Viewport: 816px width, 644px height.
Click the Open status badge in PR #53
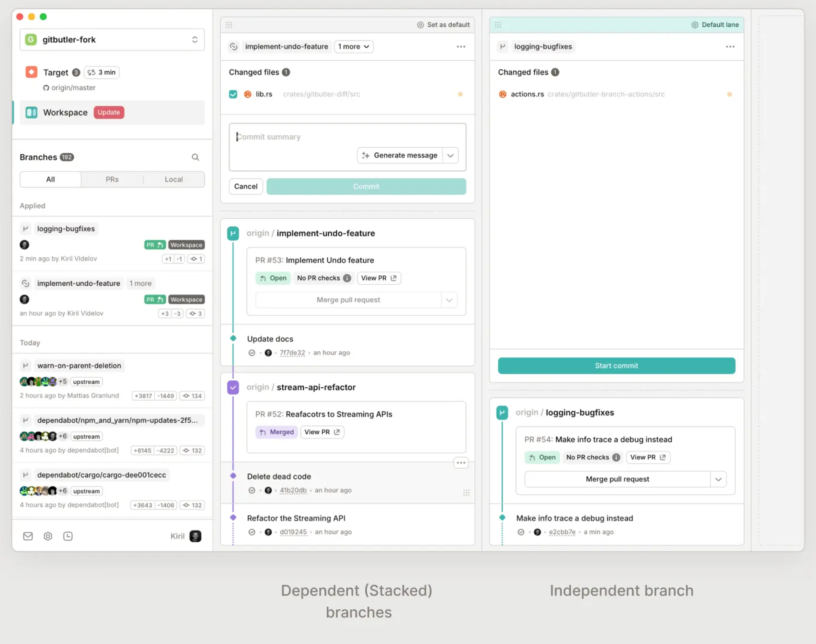(273, 278)
